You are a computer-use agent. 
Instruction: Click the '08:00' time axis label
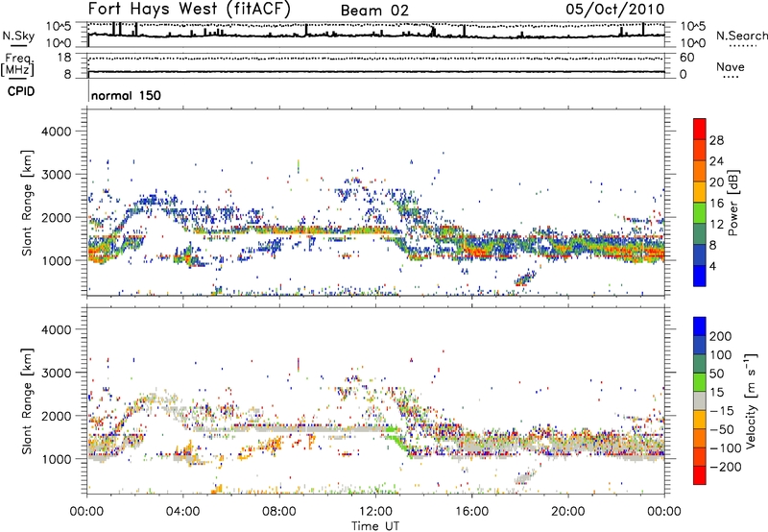tap(279, 512)
